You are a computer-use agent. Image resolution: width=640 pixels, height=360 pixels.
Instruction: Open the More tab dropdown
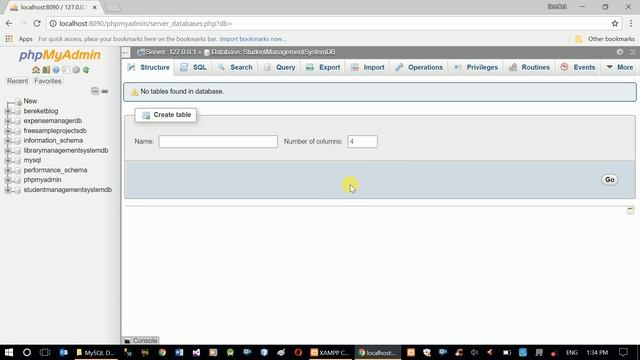click(x=620, y=67)
